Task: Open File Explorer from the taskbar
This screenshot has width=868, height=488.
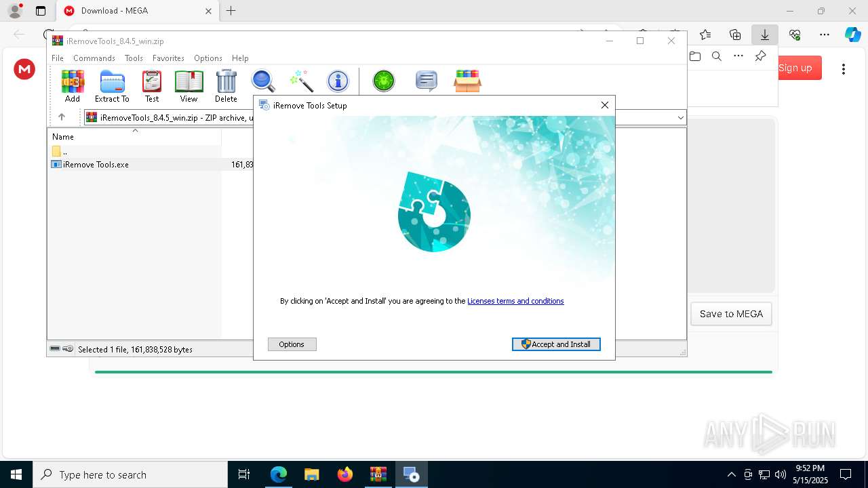Action: [x=311, y=474]
